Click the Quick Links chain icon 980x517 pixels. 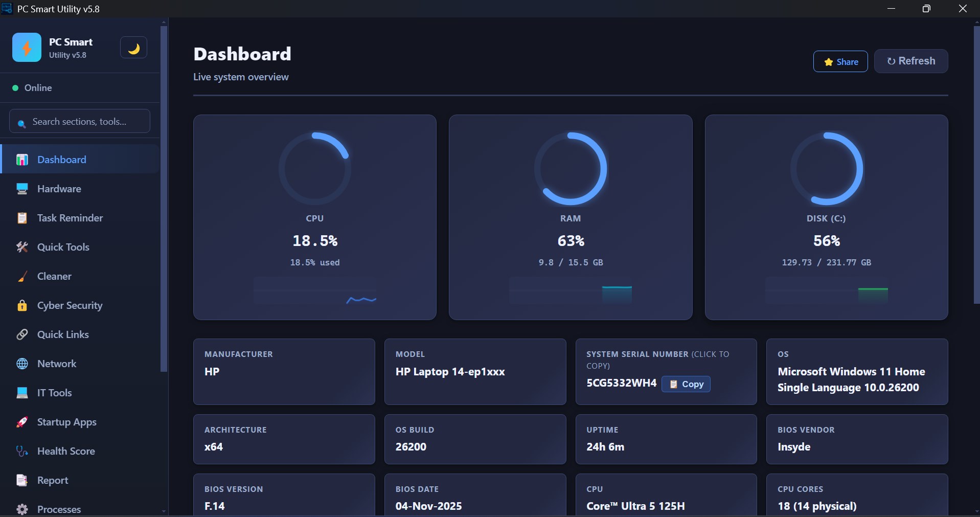22,334
